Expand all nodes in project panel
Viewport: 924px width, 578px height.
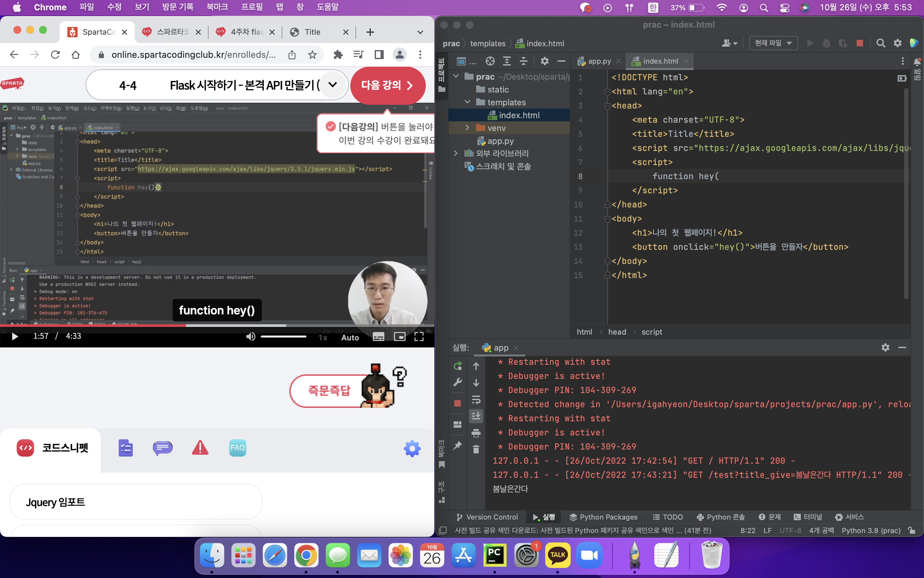tap(507, 61)
